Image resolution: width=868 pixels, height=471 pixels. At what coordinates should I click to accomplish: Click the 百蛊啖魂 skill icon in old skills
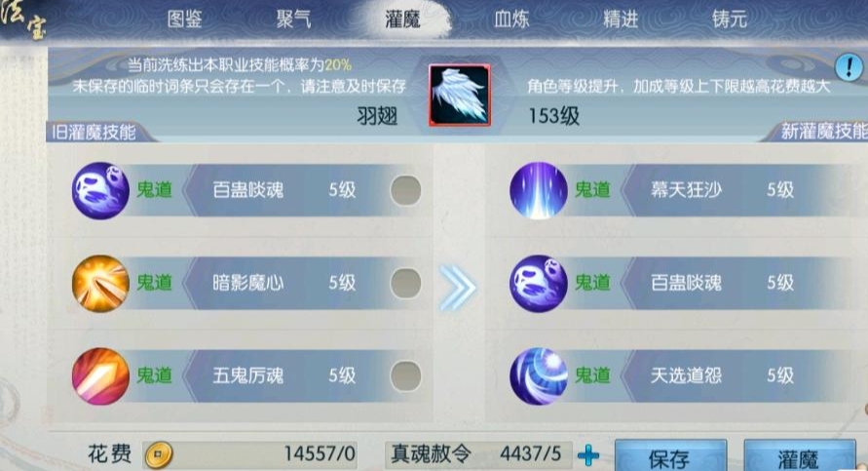tap(100, 190)
